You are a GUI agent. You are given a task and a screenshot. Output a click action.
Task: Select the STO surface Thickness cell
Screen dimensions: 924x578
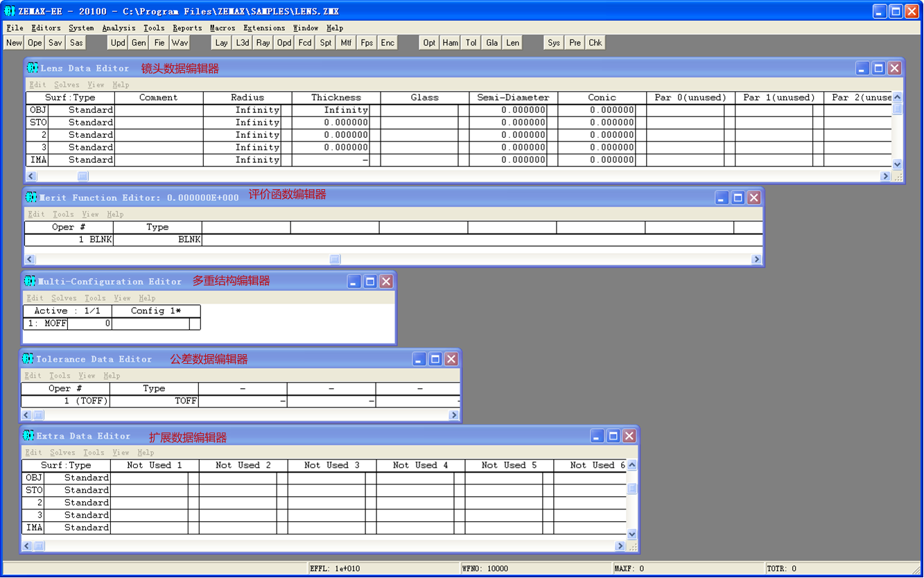point(331,123)
